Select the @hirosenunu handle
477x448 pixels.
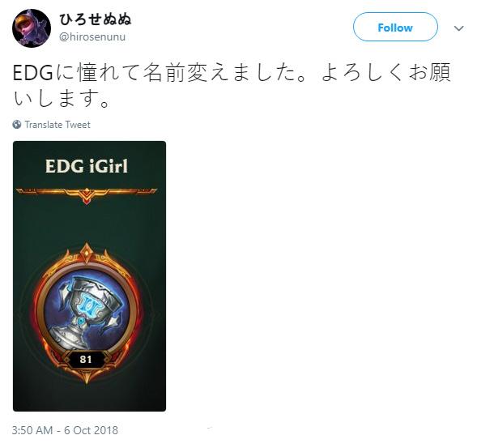pyautogui.click(x=92, y=37)
